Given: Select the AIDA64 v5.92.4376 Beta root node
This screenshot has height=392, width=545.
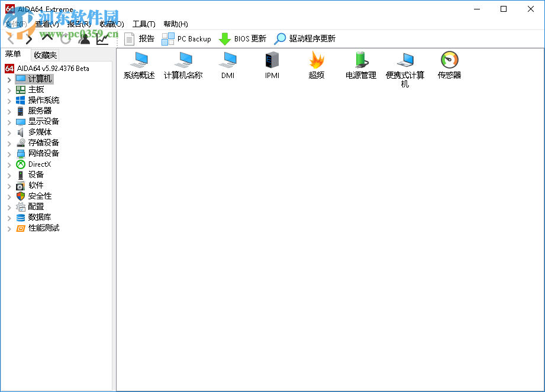Looking at the screenshot, I should point(52,67).
